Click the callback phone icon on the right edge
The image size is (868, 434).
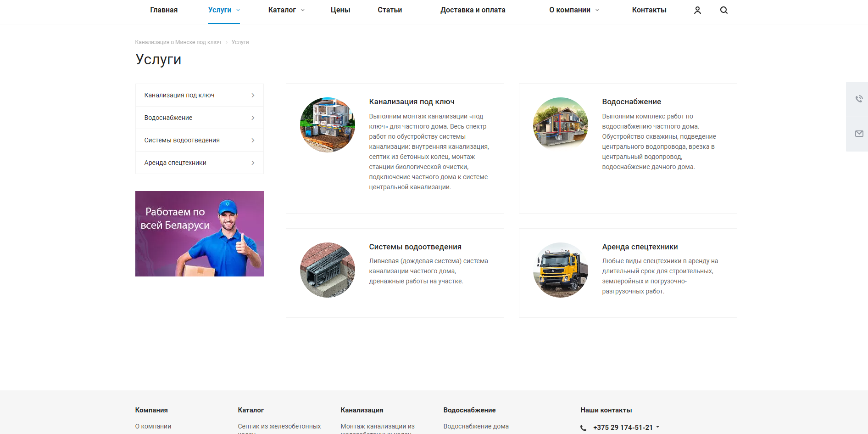tap(859, 99)
